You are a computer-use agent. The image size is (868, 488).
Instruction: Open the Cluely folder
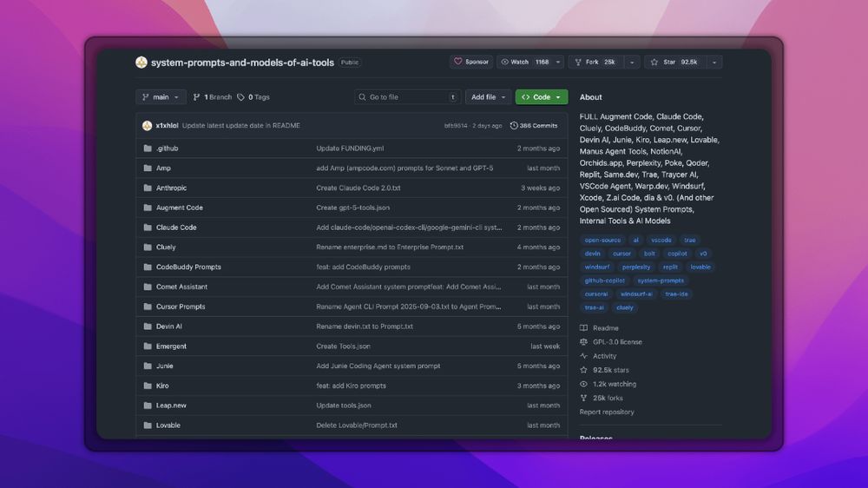tap(166, 247)
